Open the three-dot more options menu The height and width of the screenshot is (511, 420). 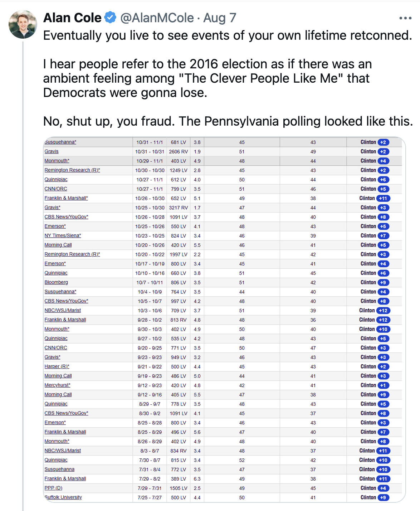point(405,18)
